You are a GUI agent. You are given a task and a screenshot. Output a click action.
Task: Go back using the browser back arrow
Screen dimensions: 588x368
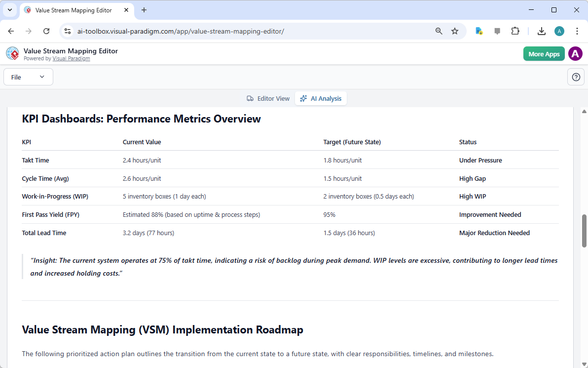pos(11,31)
